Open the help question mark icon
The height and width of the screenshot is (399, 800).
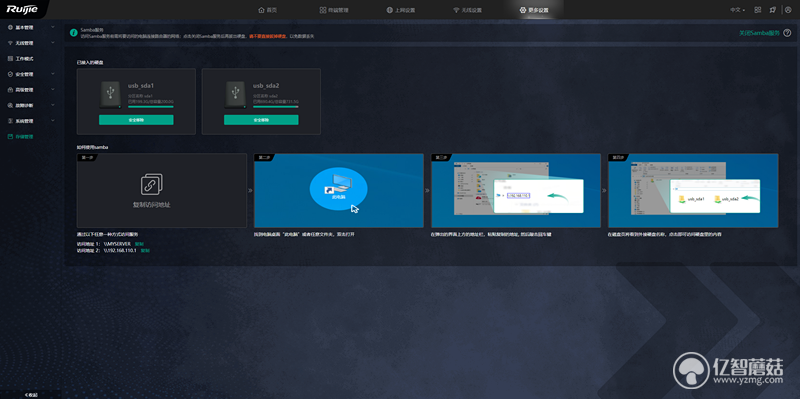787,33
